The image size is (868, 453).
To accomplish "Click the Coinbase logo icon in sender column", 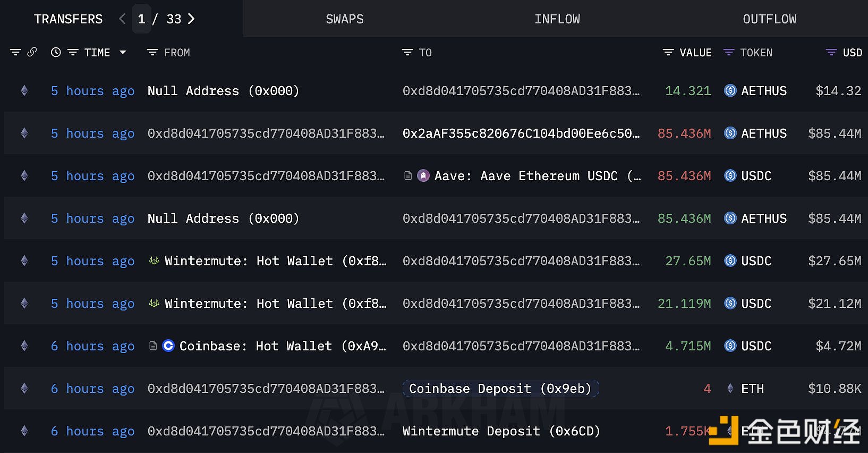I will coord(168,346).
